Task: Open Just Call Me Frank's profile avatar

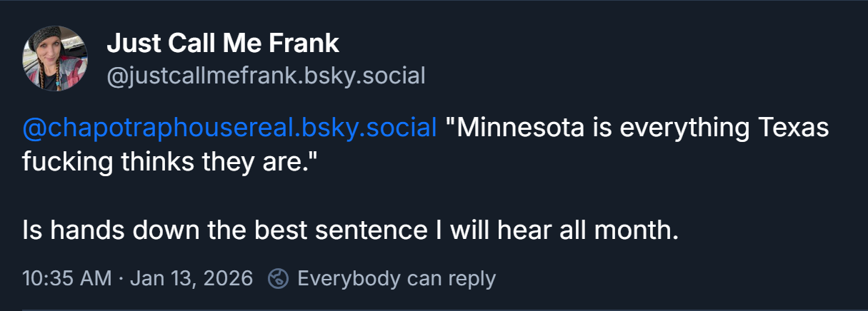Action: point(56,58)
